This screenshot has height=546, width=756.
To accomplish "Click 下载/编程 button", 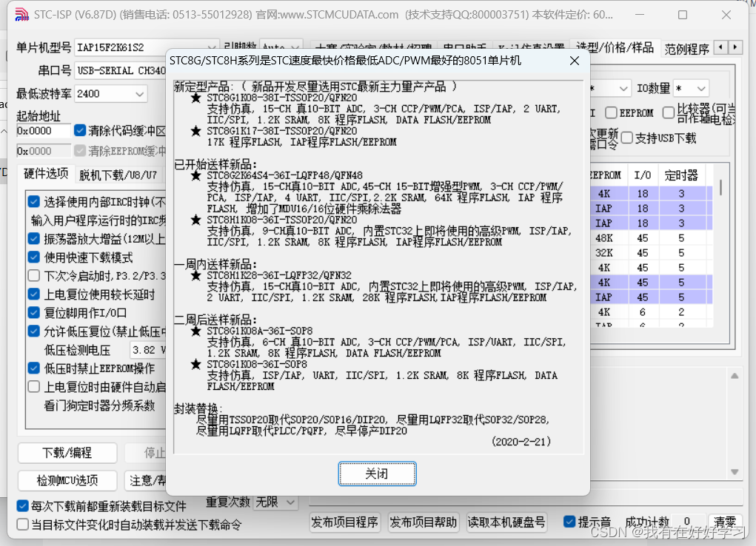I will pyautogui.click(x=67, y=453).
